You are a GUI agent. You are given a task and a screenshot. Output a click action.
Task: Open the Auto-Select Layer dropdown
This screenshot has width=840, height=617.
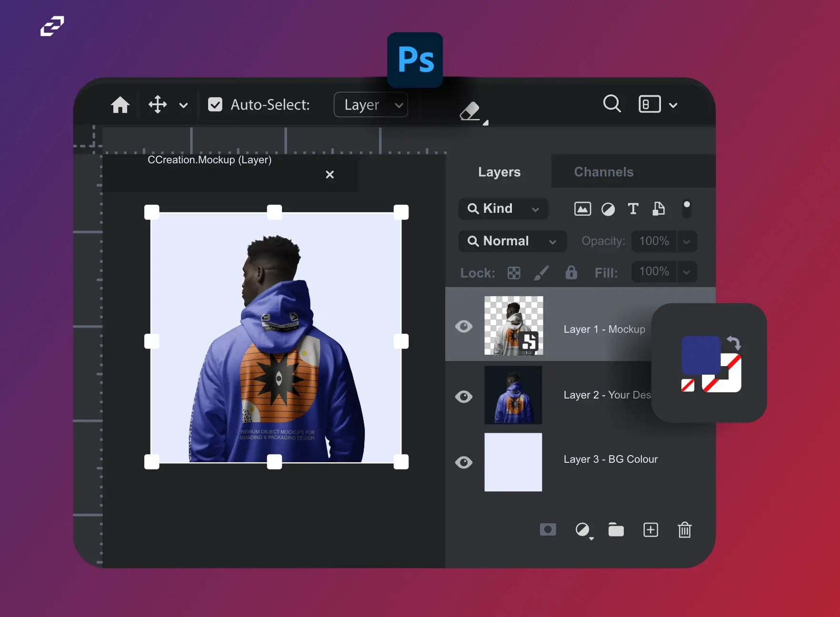click(x=371, y=105)
